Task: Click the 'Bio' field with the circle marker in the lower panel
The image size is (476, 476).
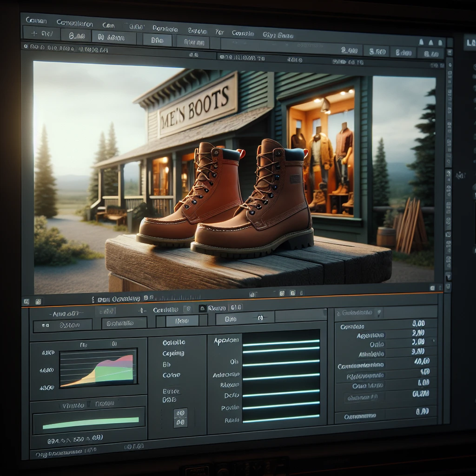Action: pos(245,319)
